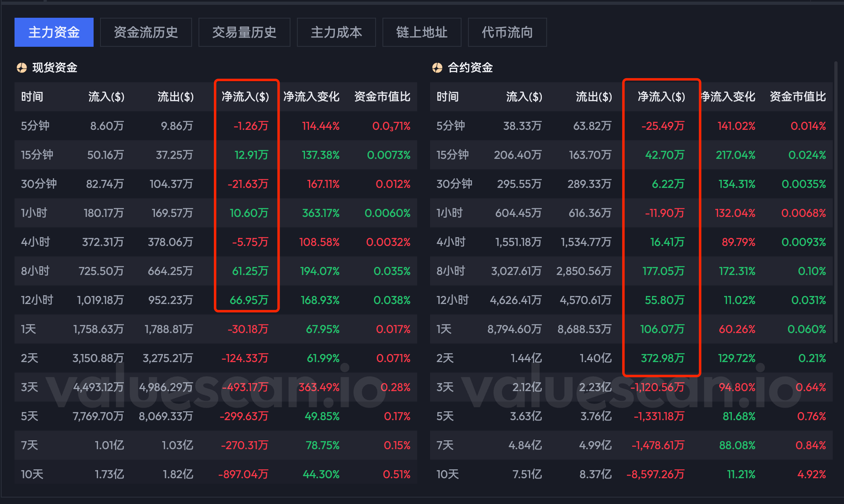844x504 pixels.
Task: Switch to the 代币流向 tab
Action: 507,32
